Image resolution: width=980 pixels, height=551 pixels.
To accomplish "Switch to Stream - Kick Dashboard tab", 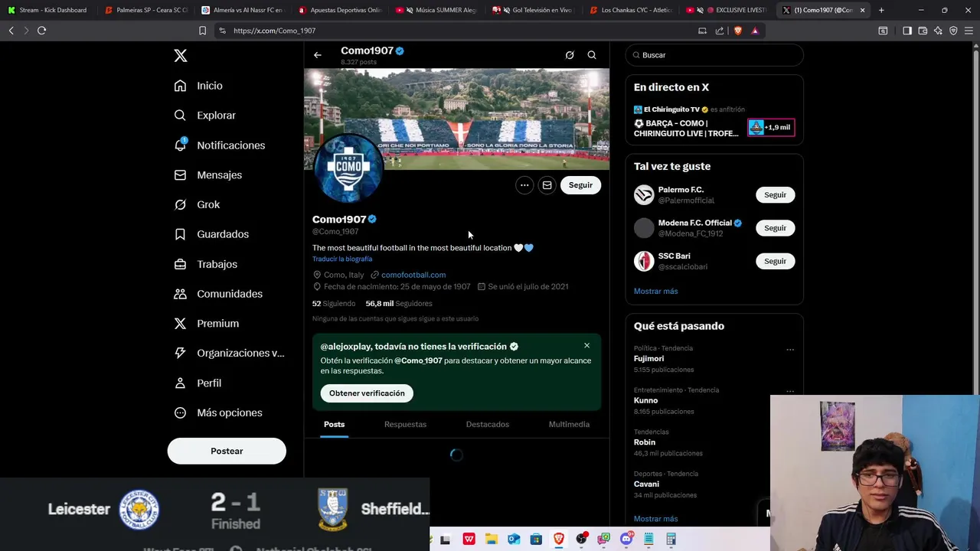I will pyautogui.click(x=47, y=10).
